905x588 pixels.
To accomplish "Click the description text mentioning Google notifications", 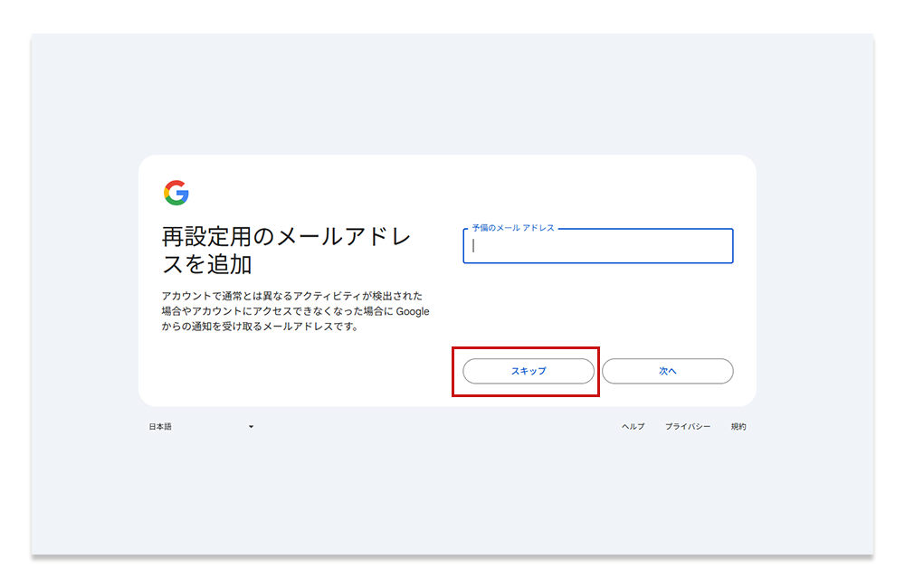I will coord(296,311).
